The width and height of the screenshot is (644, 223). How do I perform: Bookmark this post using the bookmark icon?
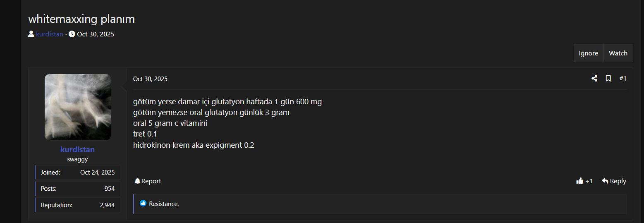pyautogui.click(x=608, y=79)
